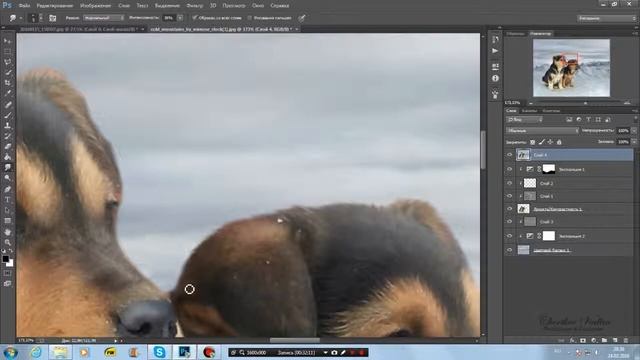Viewport: 640px width, 360px height.
Task: Open the Brush panel toggle icon
Action: [53, 18]
